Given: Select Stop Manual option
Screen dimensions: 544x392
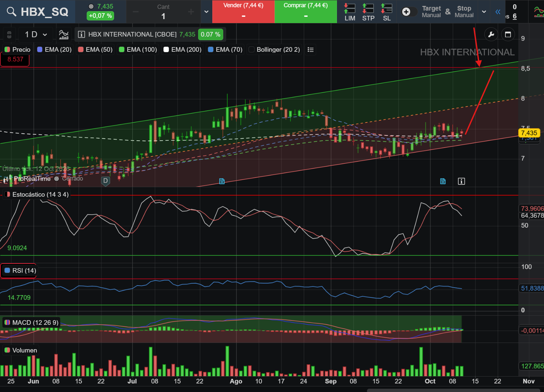Looking at the screenshot, I should tap(464, 12).
